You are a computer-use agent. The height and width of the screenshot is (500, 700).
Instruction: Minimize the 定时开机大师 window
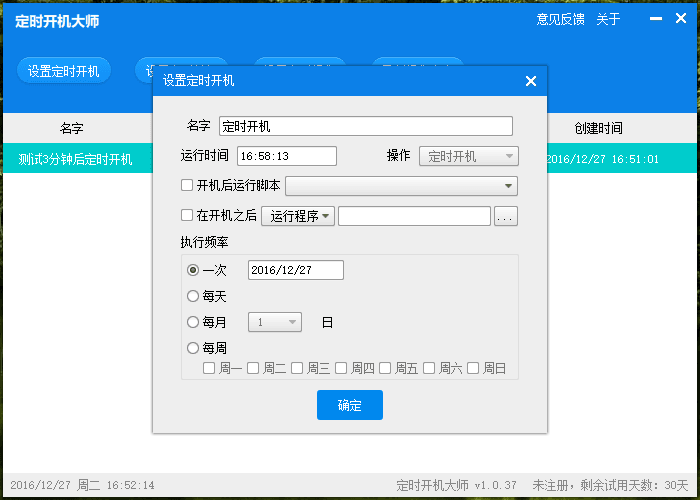click(x=654, y=20)
